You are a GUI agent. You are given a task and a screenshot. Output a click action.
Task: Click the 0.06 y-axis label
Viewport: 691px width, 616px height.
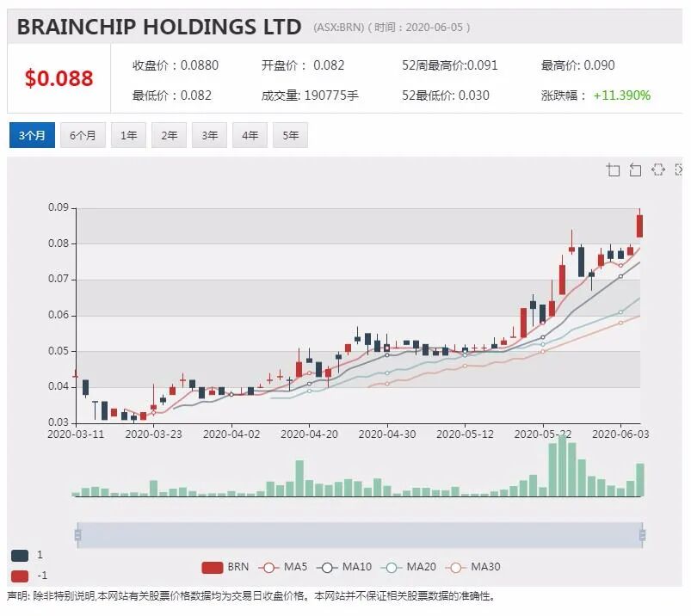coord(59,316)
